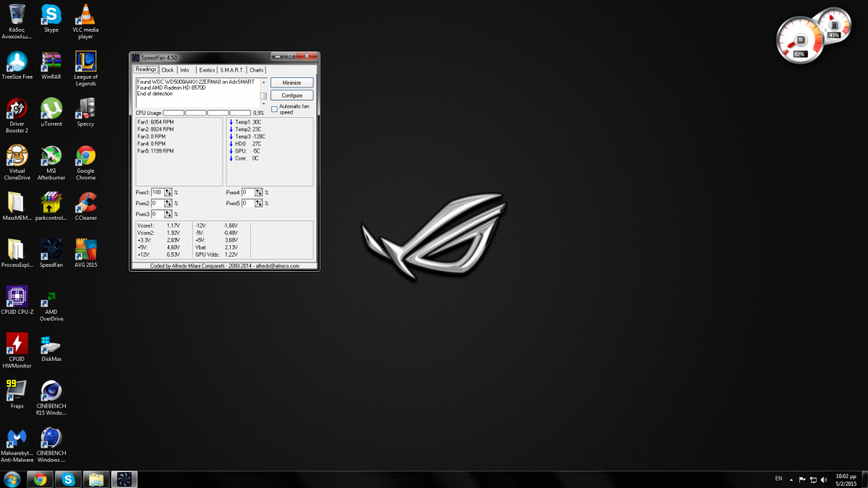This screenshot has height=488, width=868.
Task: Launch Fraps from the desktop
Action: pos(17,394)
